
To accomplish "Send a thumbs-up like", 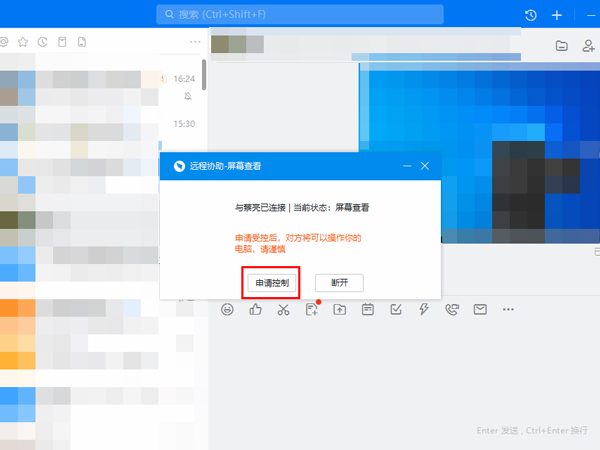I will (x=255, y=310).
